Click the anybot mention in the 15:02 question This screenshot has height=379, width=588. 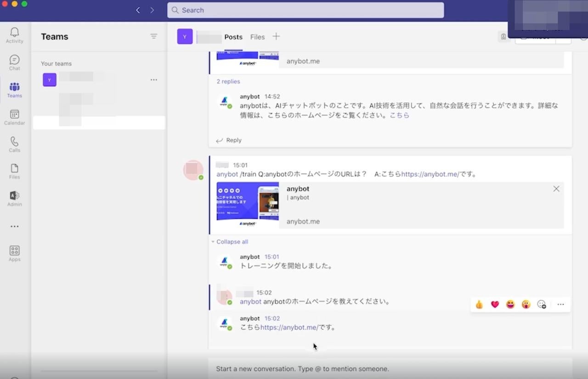251,302
